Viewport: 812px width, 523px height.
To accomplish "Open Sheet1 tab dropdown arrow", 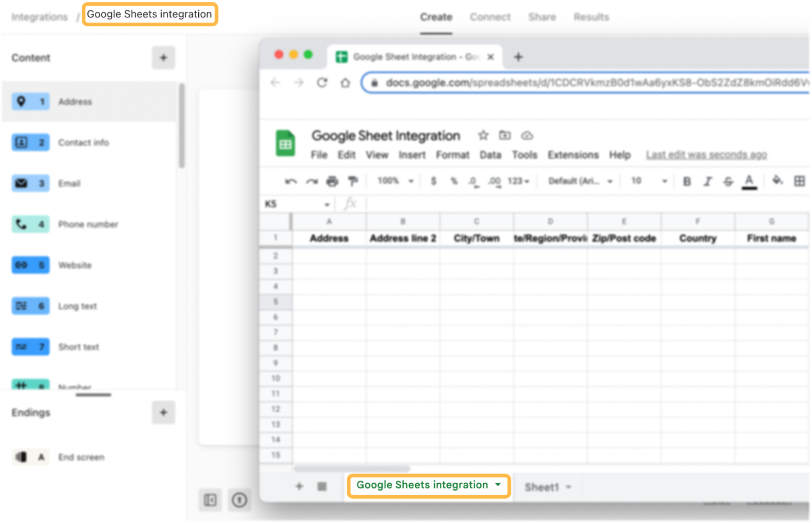I will [x=569, y=487].
